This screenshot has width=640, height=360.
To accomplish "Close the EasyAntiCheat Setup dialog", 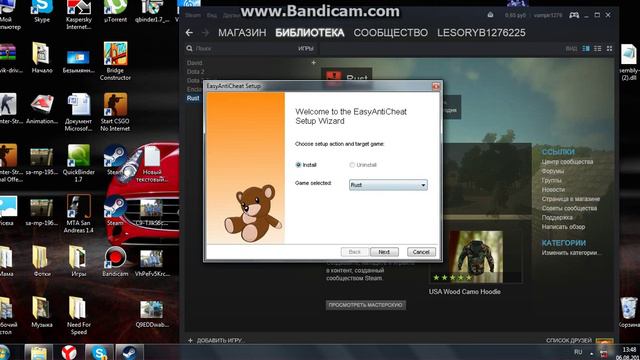I will 436,86.
